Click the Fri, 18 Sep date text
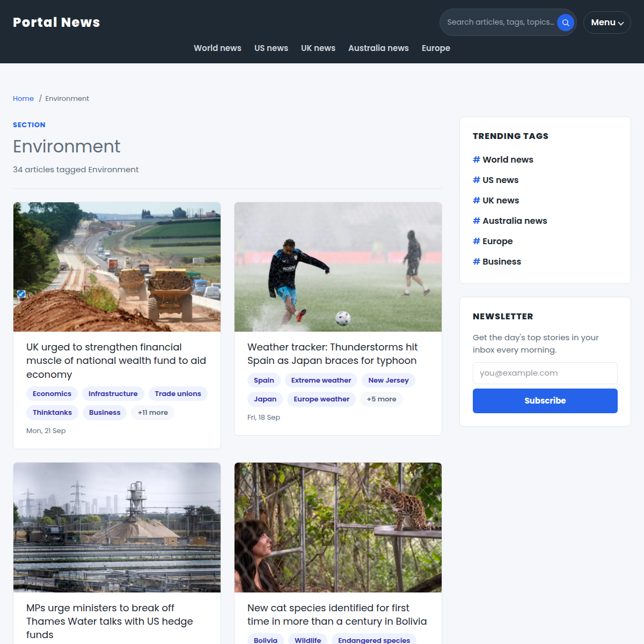Image resolution: width=644 pixels, height=644 pixels. (x=264, y=418)
